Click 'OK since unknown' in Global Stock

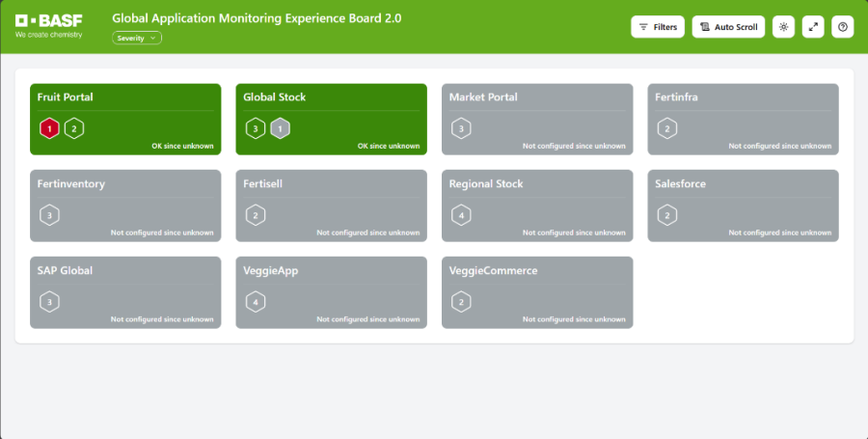(x=389, y=146)
